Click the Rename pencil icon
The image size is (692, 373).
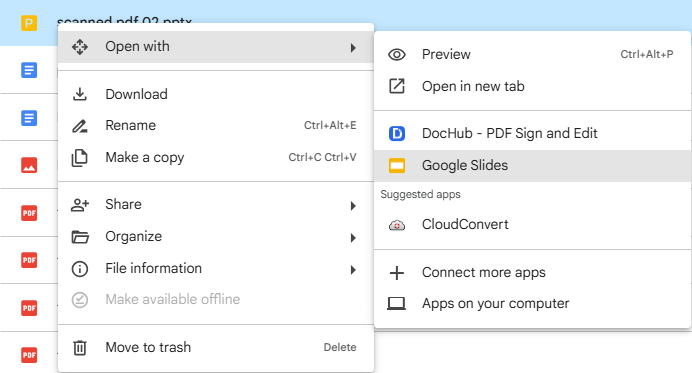[x=80, y=126]
